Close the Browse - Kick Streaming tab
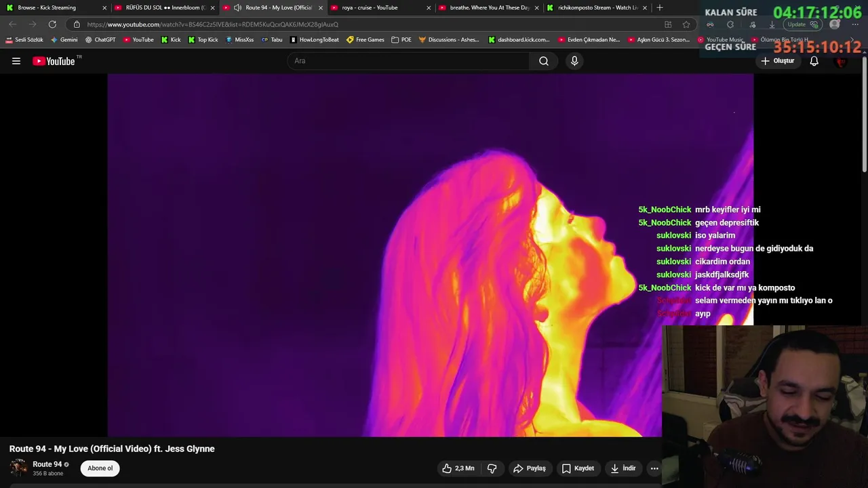The height and width of the screenshot is (488, 868). [104, 7]
